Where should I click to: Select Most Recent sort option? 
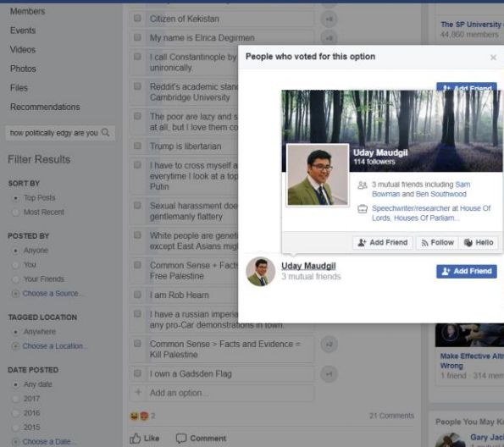pos(15,212)
